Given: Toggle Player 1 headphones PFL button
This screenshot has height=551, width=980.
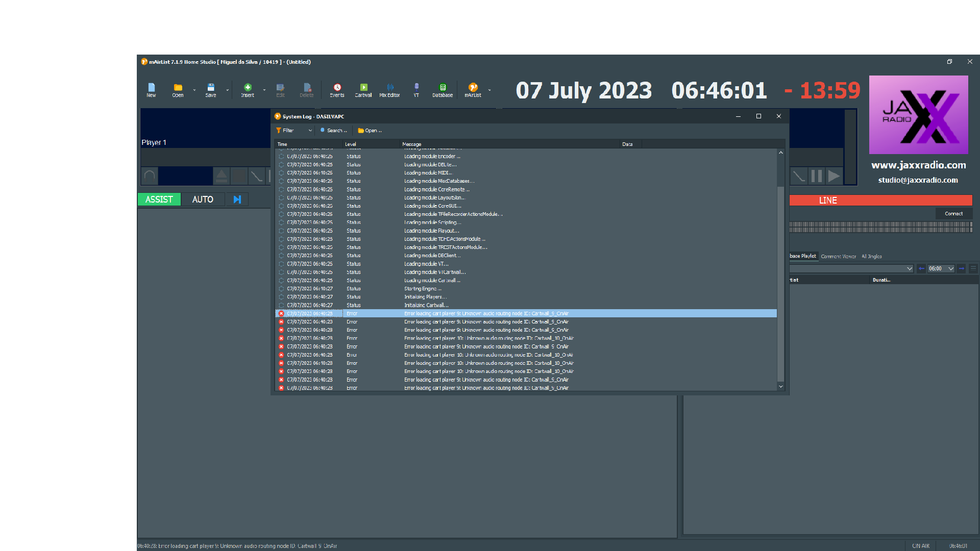Looking at the screenshot, I should [150, 176].
